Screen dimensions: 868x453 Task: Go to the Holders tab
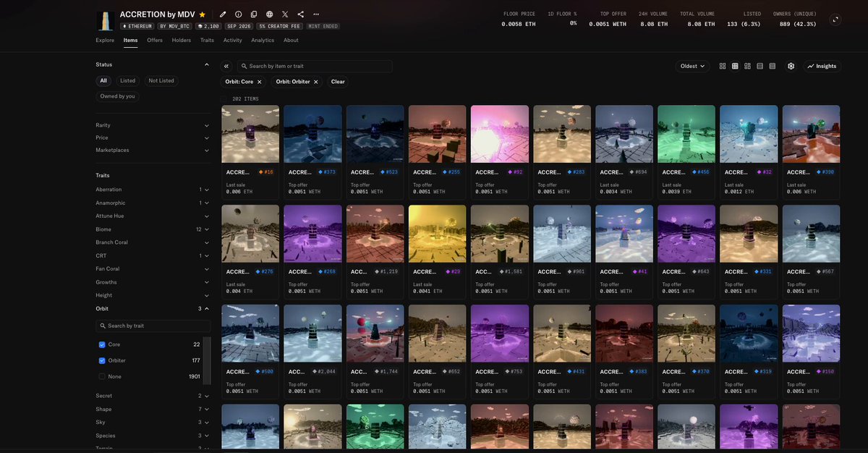(x=182, y=41)
